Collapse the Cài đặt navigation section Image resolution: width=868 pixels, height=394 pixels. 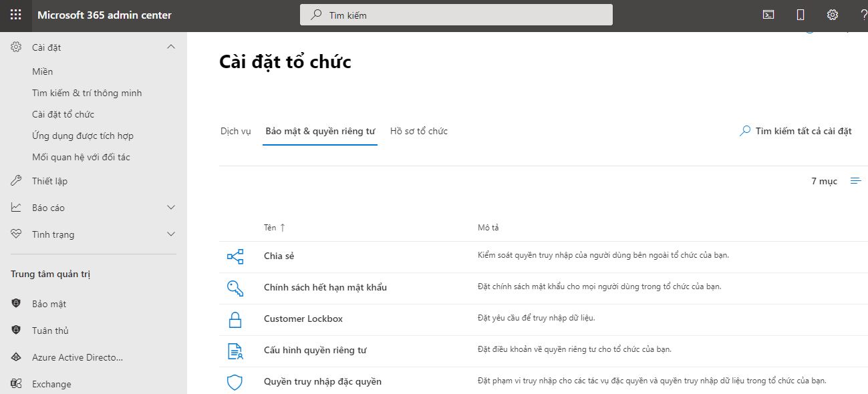click(171, 47)
